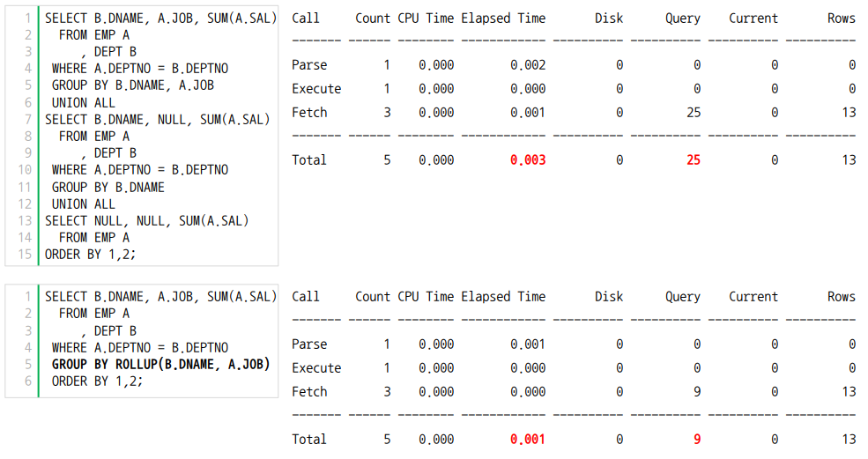Screen dimensions: 868x459
Task: Click "SELECT B.DNAME, A.JOB, SUM(A.SAL)" in UNION ALL query
Action: (160, 19)
